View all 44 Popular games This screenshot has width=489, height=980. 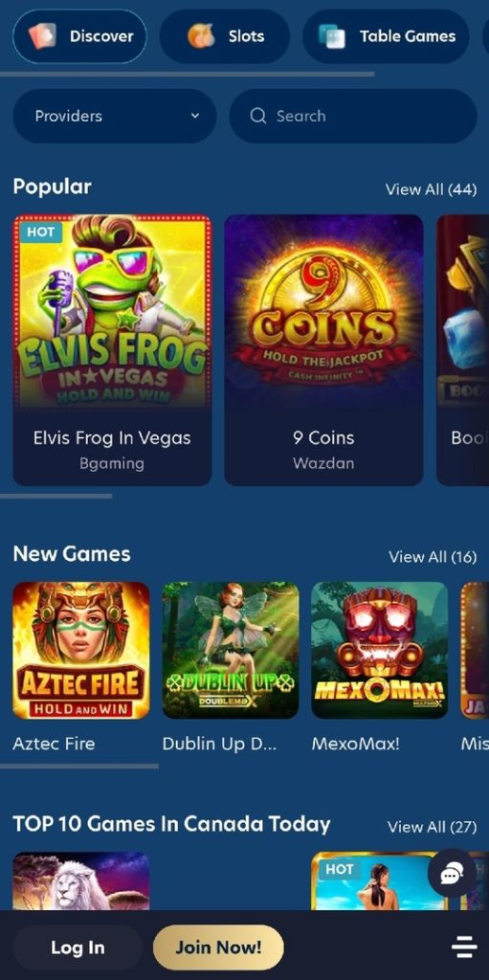point(431,189)
